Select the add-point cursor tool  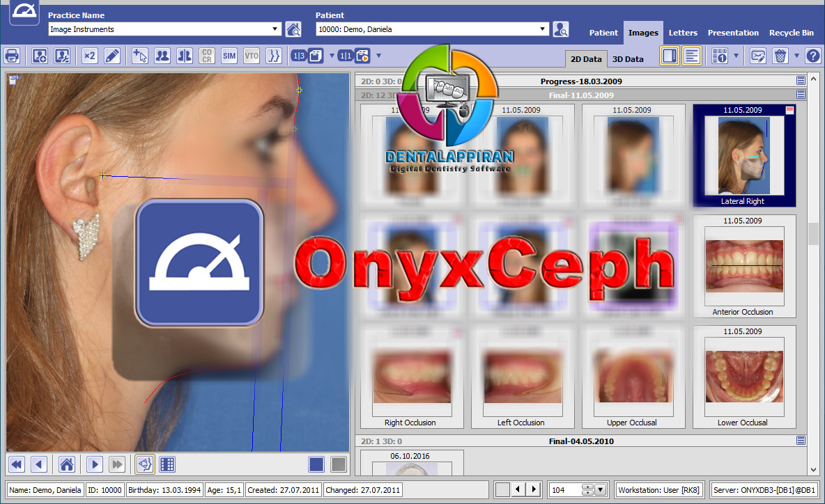[140, 56]
